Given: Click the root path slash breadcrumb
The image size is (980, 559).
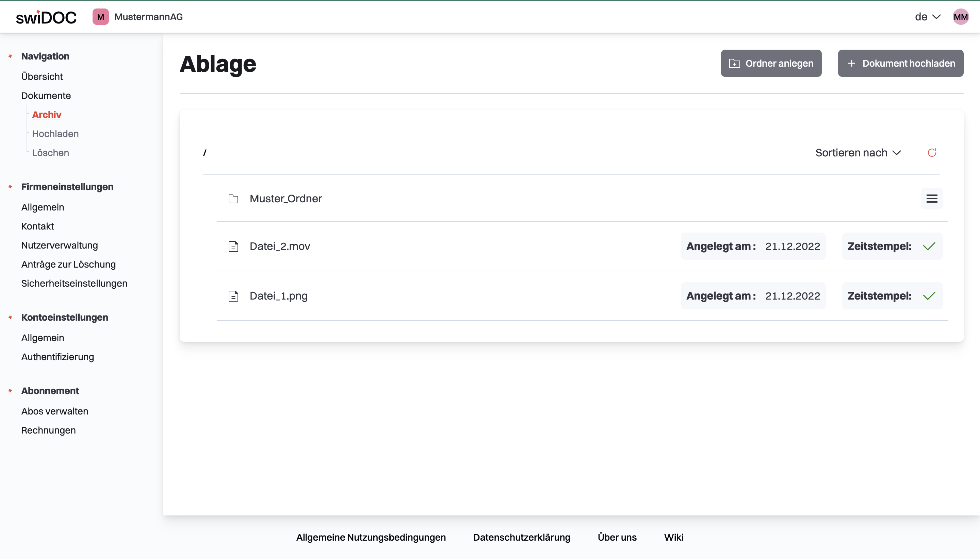Looking at the screenshot, I should point(205,153).
